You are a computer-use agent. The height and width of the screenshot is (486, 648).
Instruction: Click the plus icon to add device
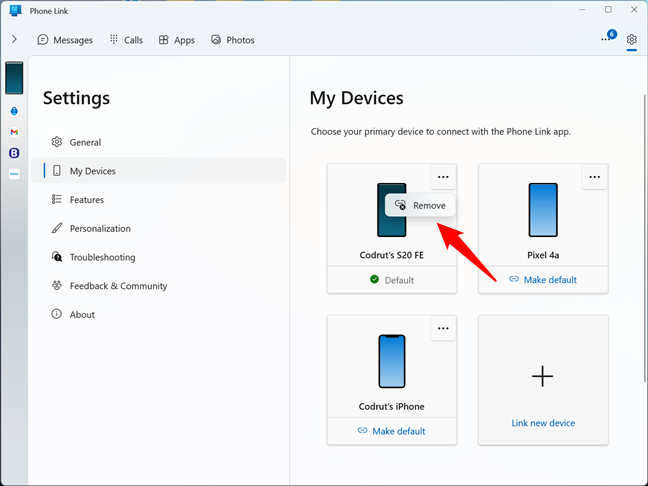click(x=542, y=376)
